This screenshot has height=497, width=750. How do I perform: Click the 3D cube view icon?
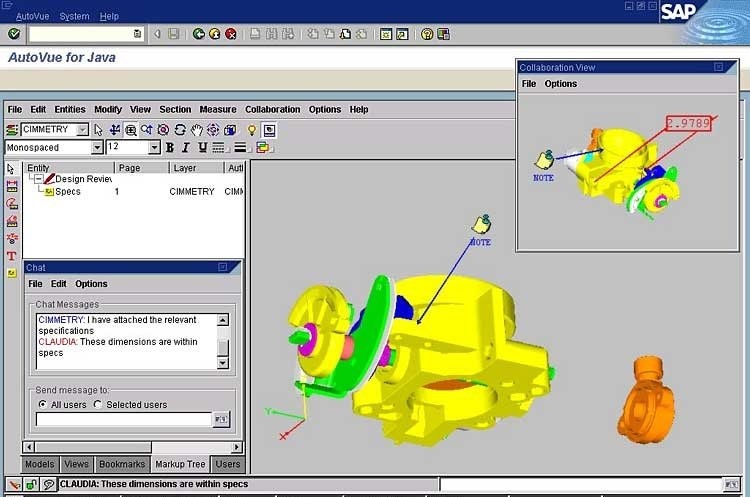pyautogui.click(x=230, y=130)
